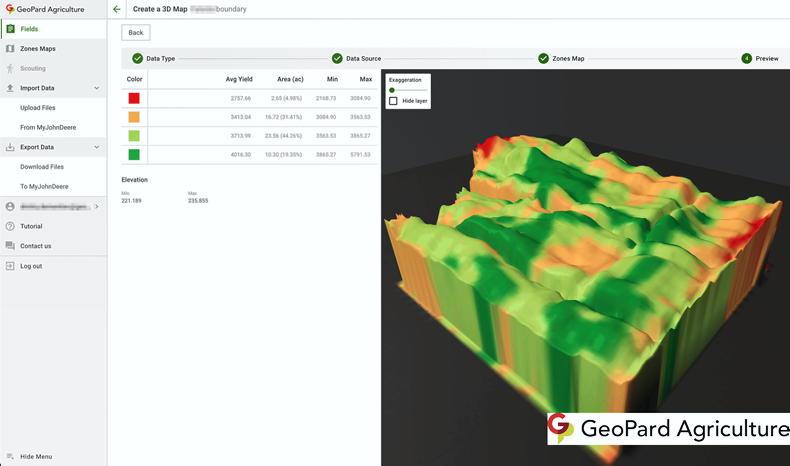Collapse the Export Data section chevron
The width and height of the screenshot is (790, 466).
(97, 147)
